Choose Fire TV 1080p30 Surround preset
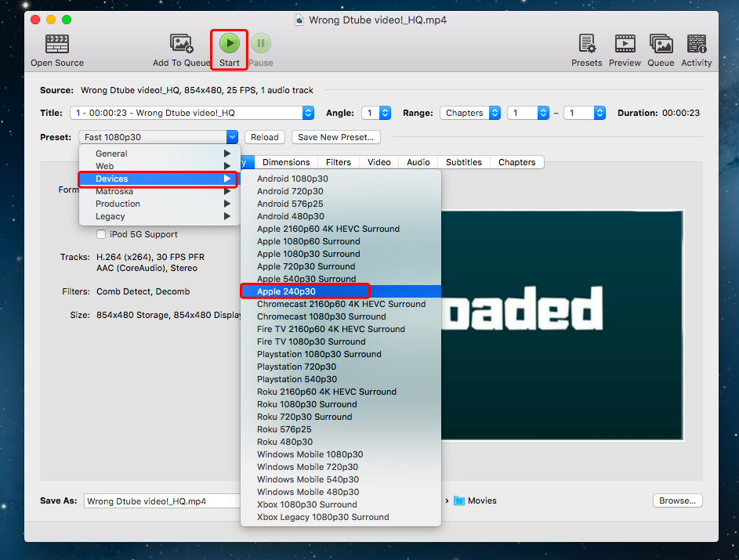This screenshot has width=739, height=560. (x=341, y=341)
